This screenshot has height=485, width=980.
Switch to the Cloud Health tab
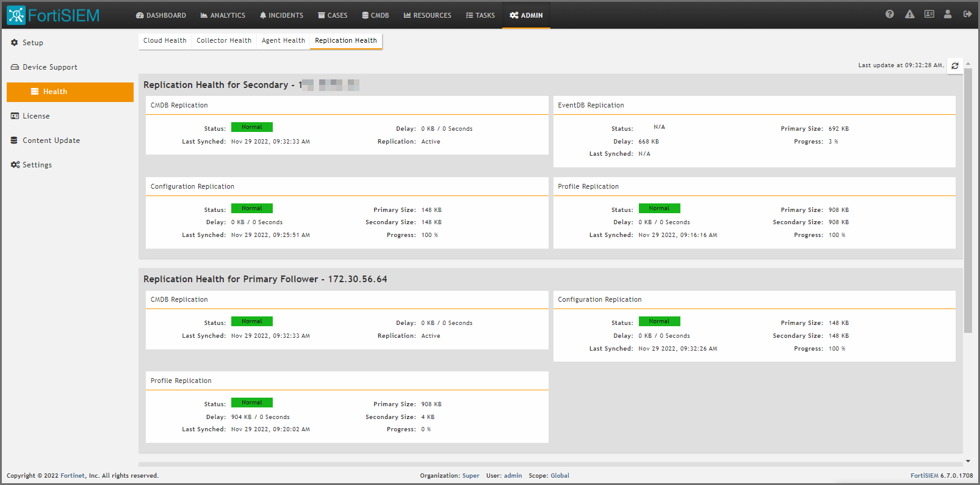click(x=165, y=40)
